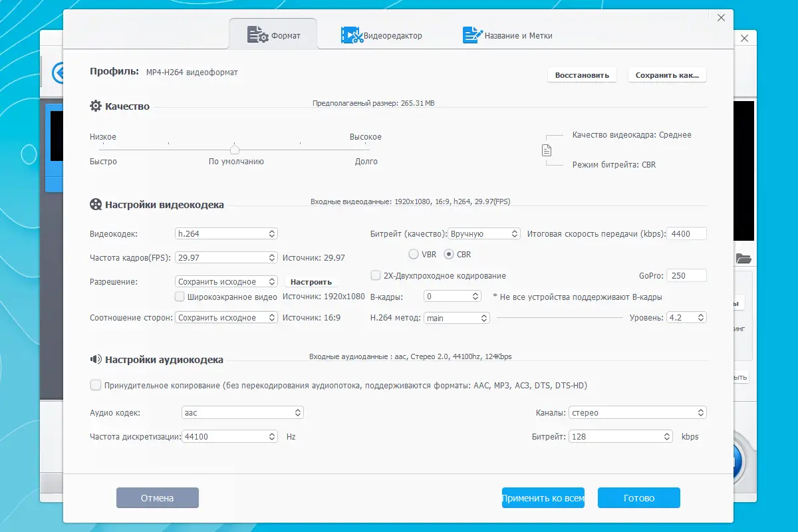
Task: Open the Название и Метки tab
Action: pos(507,35)
